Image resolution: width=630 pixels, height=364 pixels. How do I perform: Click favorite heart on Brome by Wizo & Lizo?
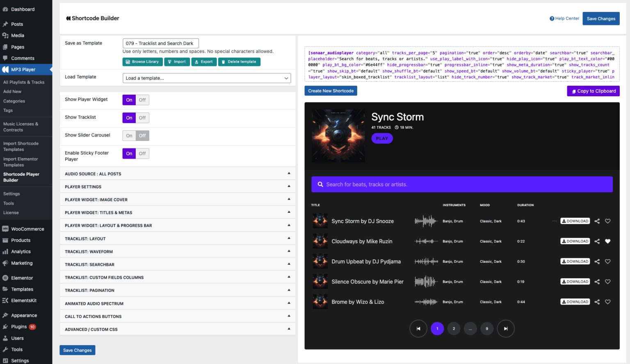608,302
